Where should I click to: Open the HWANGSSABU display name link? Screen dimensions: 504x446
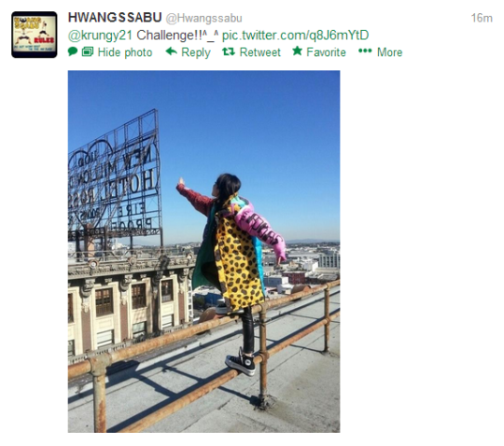115,18
